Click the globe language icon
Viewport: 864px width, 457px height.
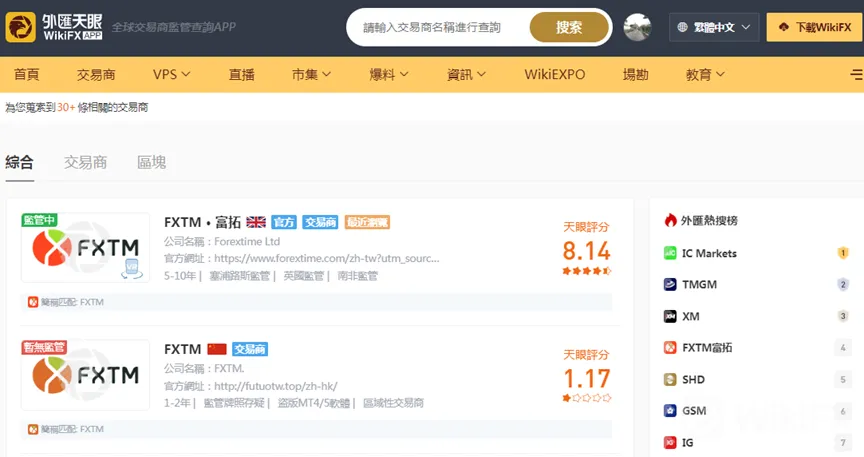click(x=682, y=27)
